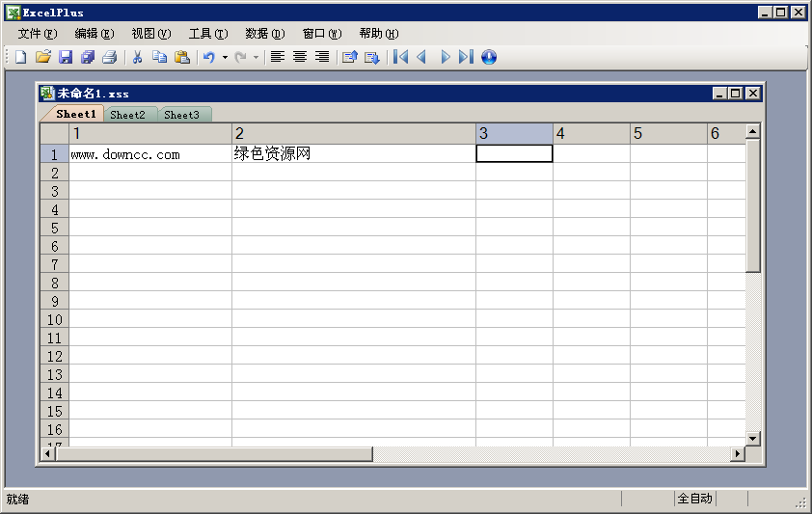Viewport: 812px width, 514px height.
Task: Align cell text left
Action: 278,57
